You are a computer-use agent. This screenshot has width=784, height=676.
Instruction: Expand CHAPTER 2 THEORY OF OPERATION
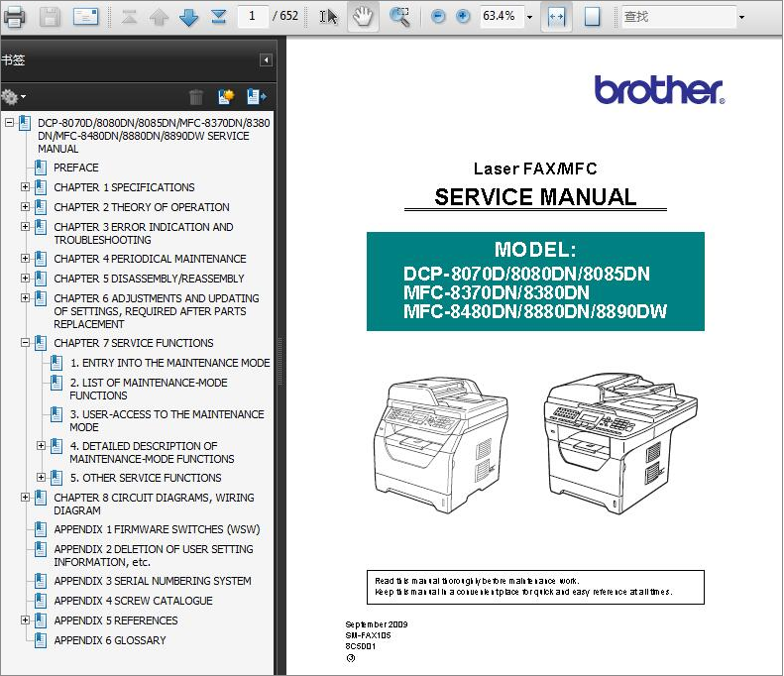pos(25,206)
